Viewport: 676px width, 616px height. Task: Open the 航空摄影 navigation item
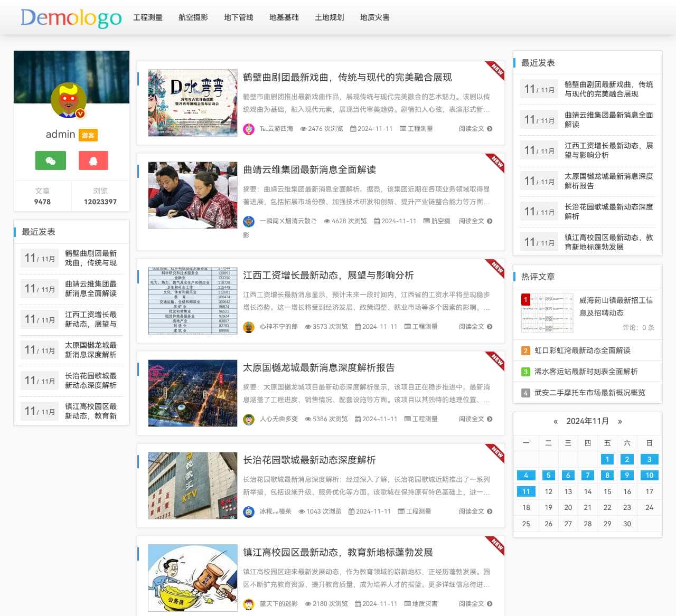pyautogui.click(x=193, y=17)
